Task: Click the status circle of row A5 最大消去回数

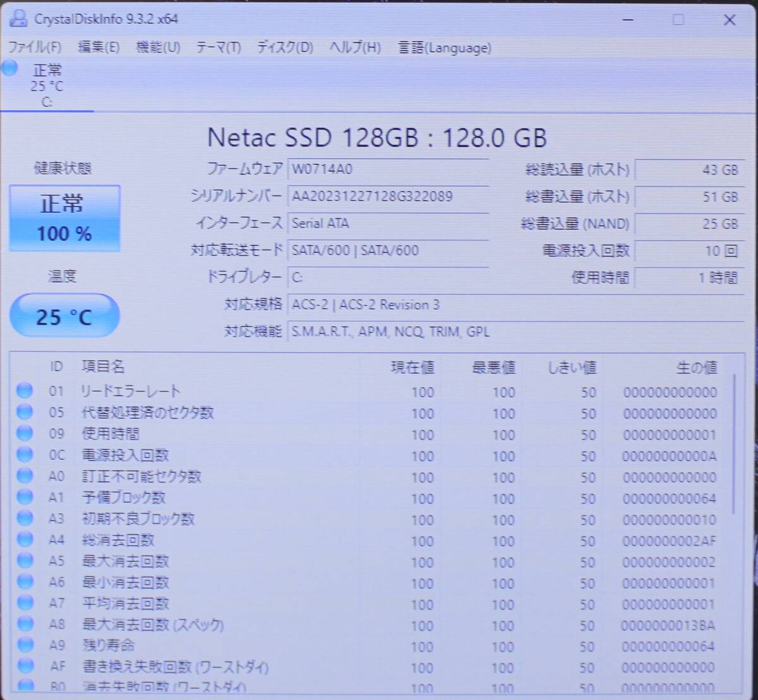Action: [x=25, y=561]
